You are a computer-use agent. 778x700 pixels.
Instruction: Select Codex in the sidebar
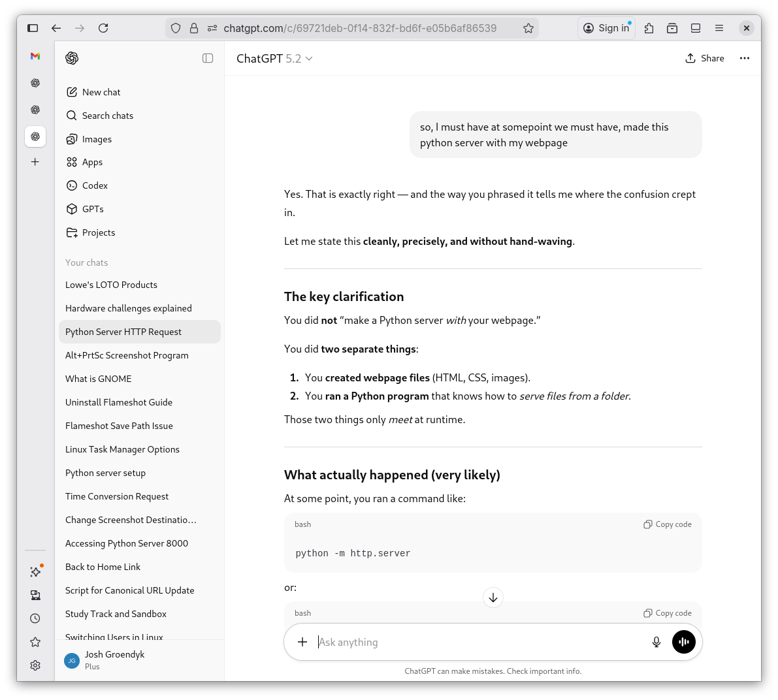click(x=95, y=185)
